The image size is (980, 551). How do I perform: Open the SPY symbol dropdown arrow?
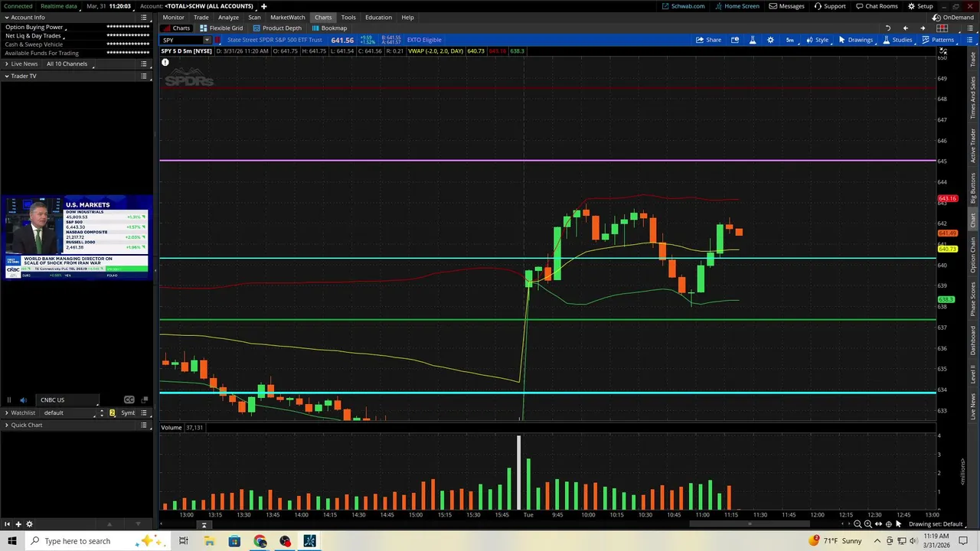point(207,40)
